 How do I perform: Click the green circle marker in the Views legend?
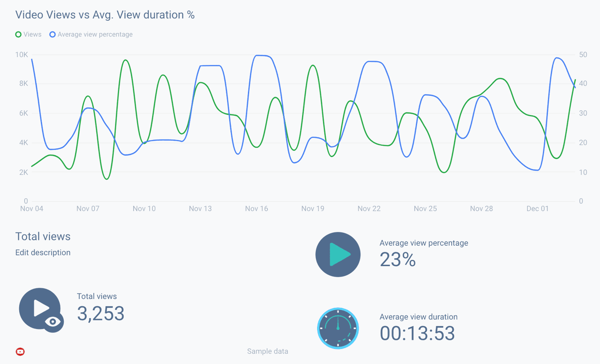click(x=18, y=34)
